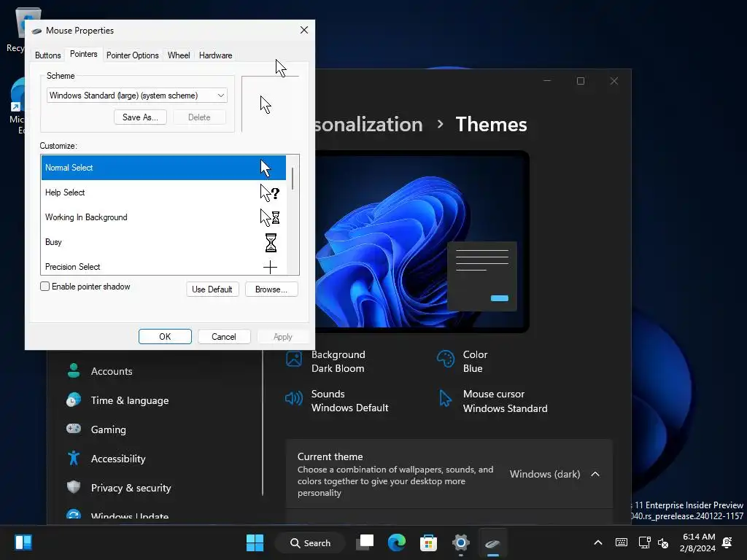This screenshot has height=560, width=747.
Task: Click the Precision Select crosshair icon
Action: click(270, 267)
